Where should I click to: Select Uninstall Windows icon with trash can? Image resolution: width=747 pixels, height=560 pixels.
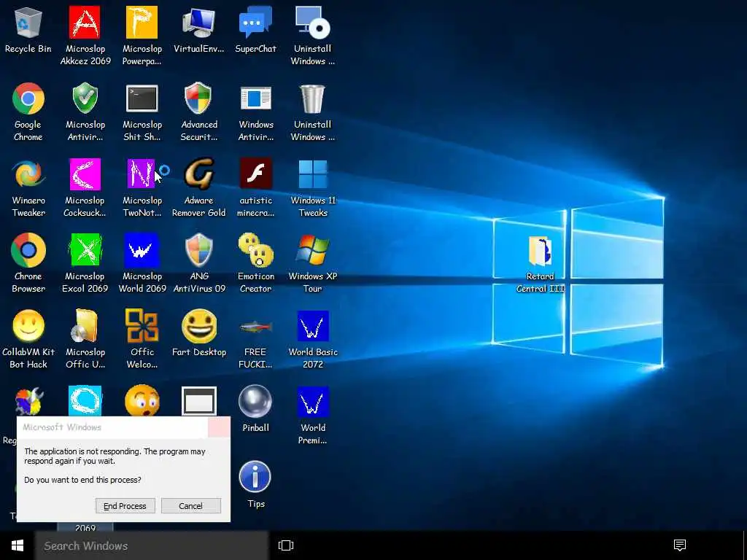tap(312, 98)
